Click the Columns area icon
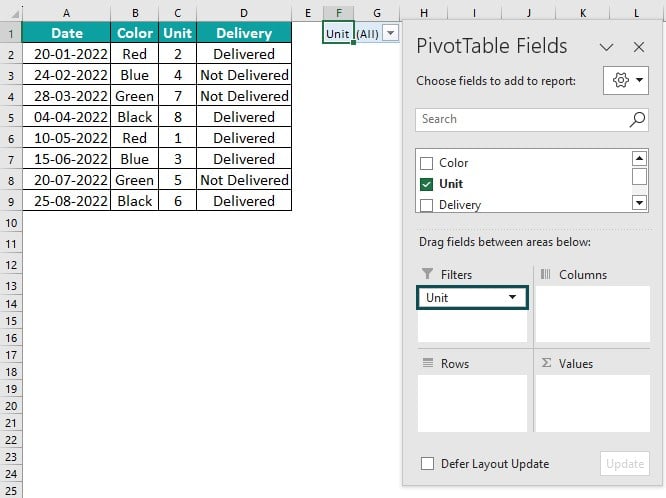This screenshot has width=666, height=498. [x=545, y=274]
